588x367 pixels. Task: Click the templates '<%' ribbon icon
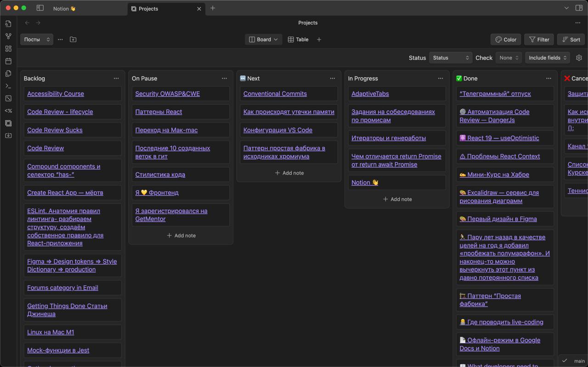click(8, 111)
